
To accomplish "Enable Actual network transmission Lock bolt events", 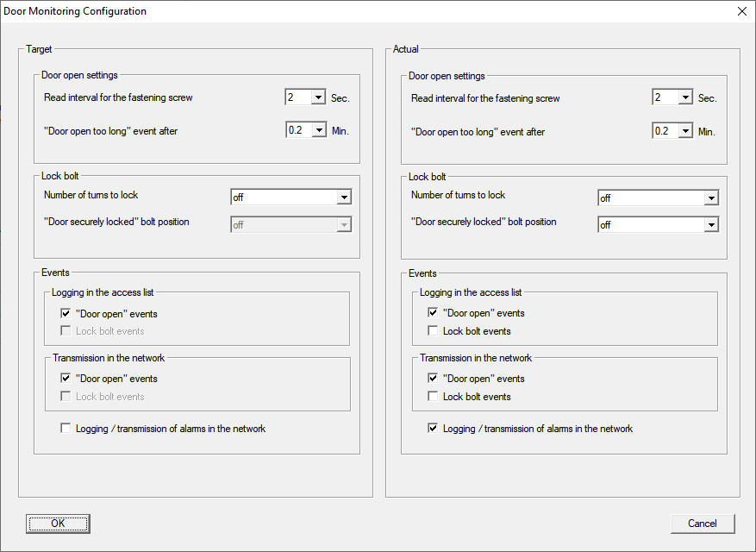I will coord(434,397).
